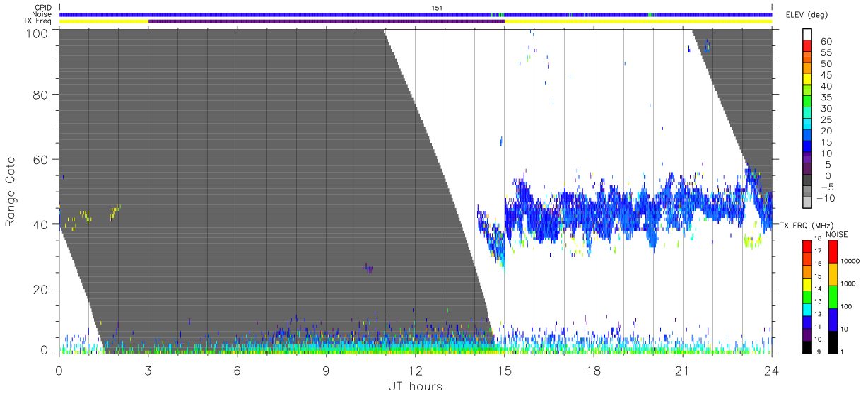Click the 'ELEV (deg)' colorbar title
Viewport: 868px width, 401px height.
(x=807, y=15)
